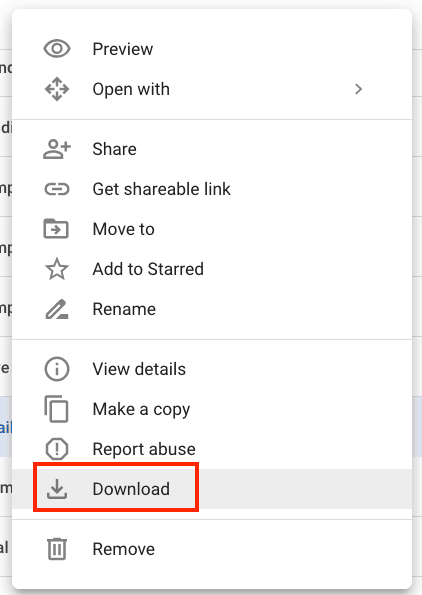Click the trash can icon
Image resolution: width=422 pixels, height=595 pixels.
point(57,549)
